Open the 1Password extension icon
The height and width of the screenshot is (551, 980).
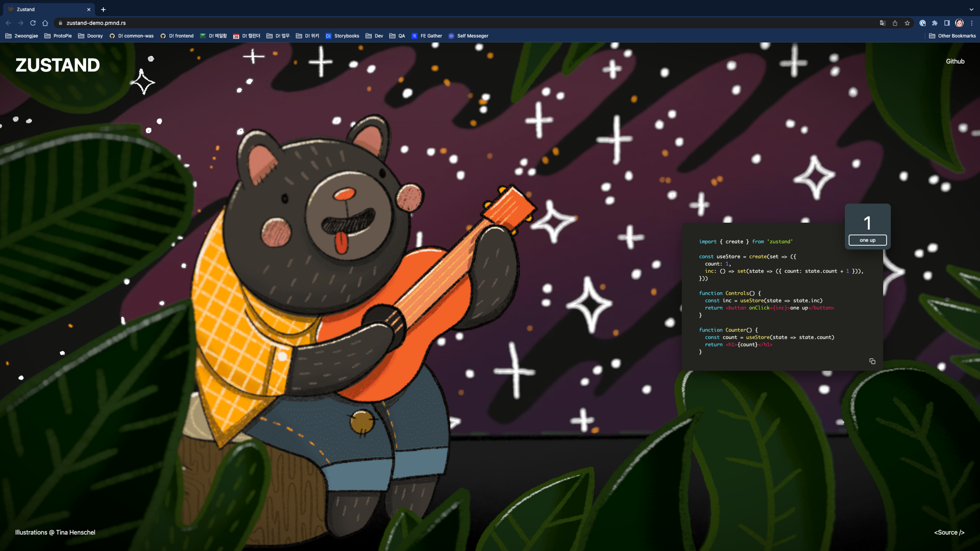(922, 23)
